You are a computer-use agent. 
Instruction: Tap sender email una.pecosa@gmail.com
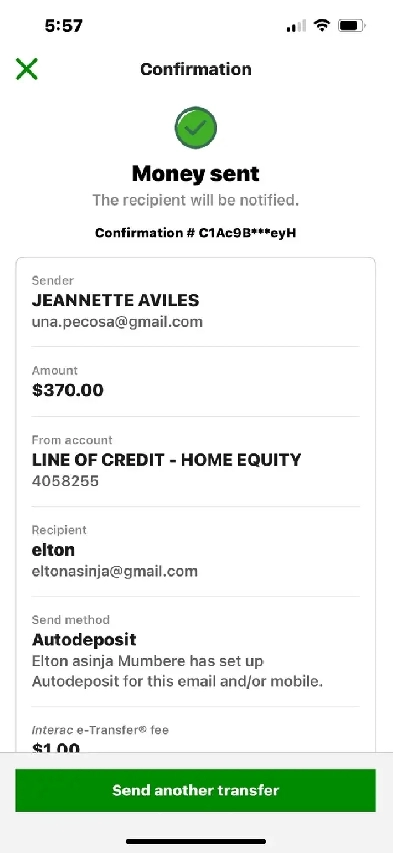[117, 322]
